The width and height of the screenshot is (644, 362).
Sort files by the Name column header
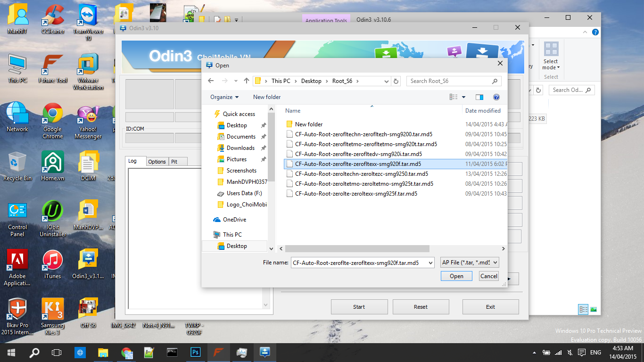point(293,111)
